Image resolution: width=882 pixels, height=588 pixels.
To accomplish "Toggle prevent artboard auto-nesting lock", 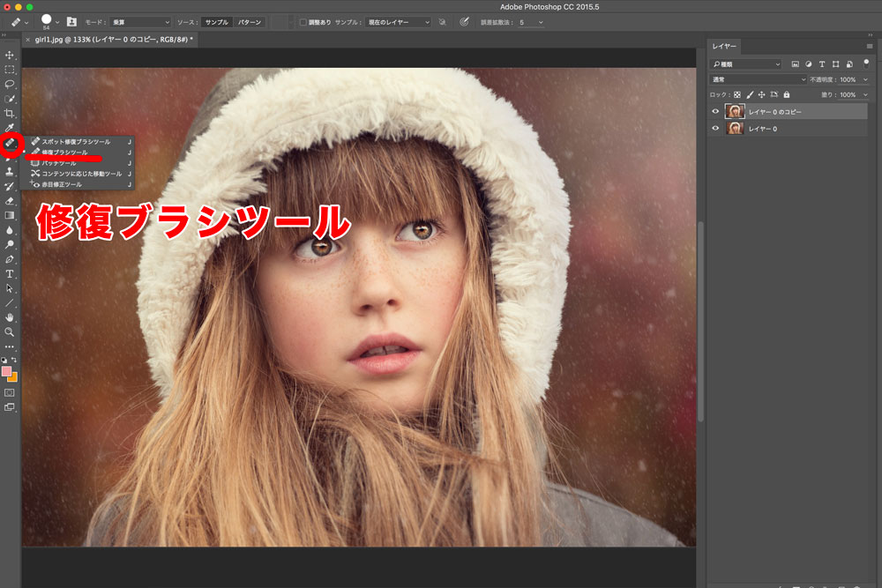I will (774, 95).
